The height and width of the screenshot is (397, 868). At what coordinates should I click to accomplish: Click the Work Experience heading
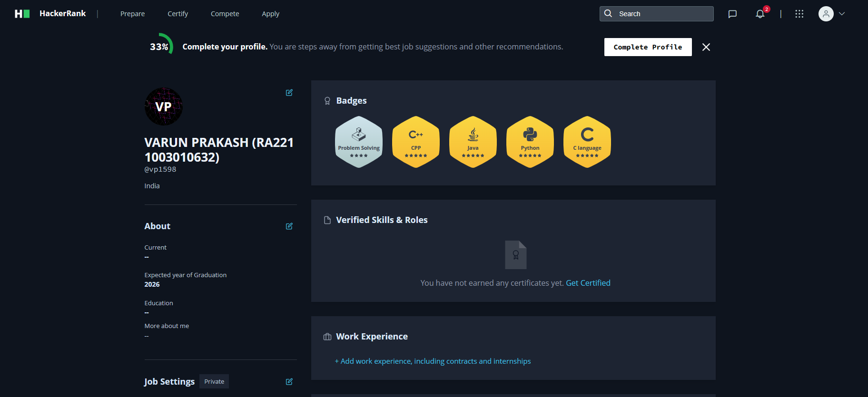(x=372, y=337)
